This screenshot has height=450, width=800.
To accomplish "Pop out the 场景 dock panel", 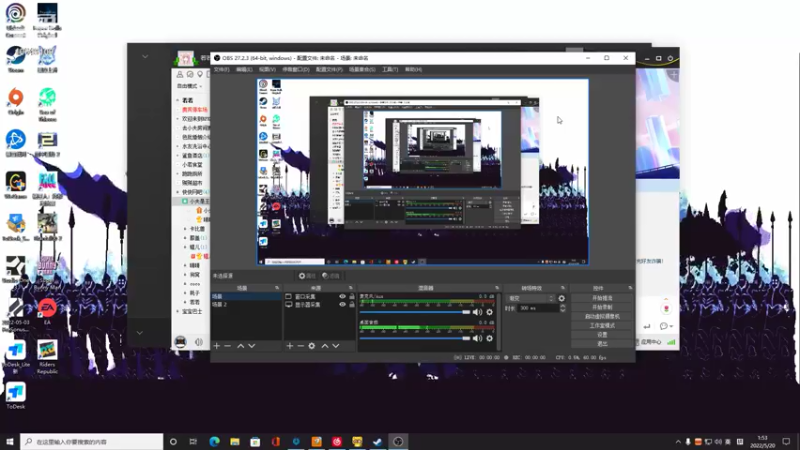I will (x=277, y=288).
